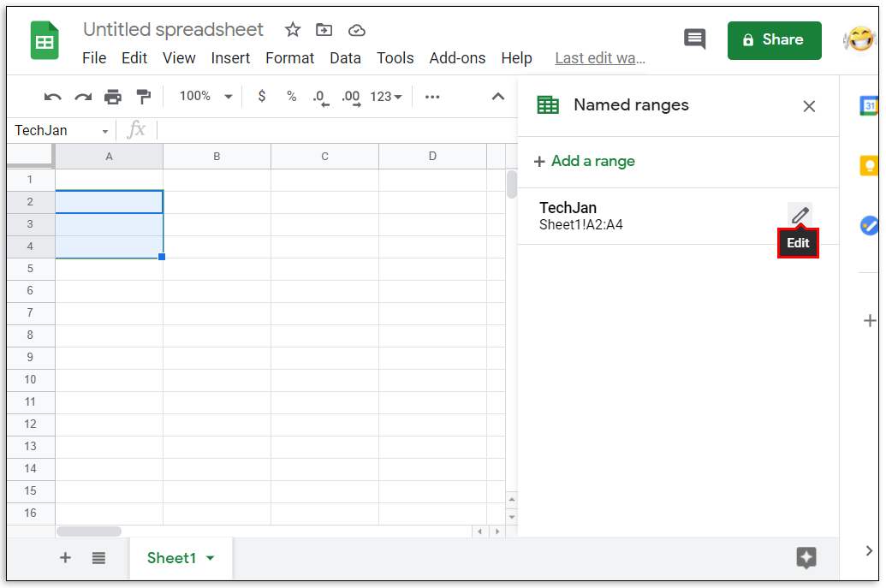Image resolution: width=886 pixels, height=588 pixels.
Task: Click the pencil Edit icon for TechJan
Action: point(800,216)
